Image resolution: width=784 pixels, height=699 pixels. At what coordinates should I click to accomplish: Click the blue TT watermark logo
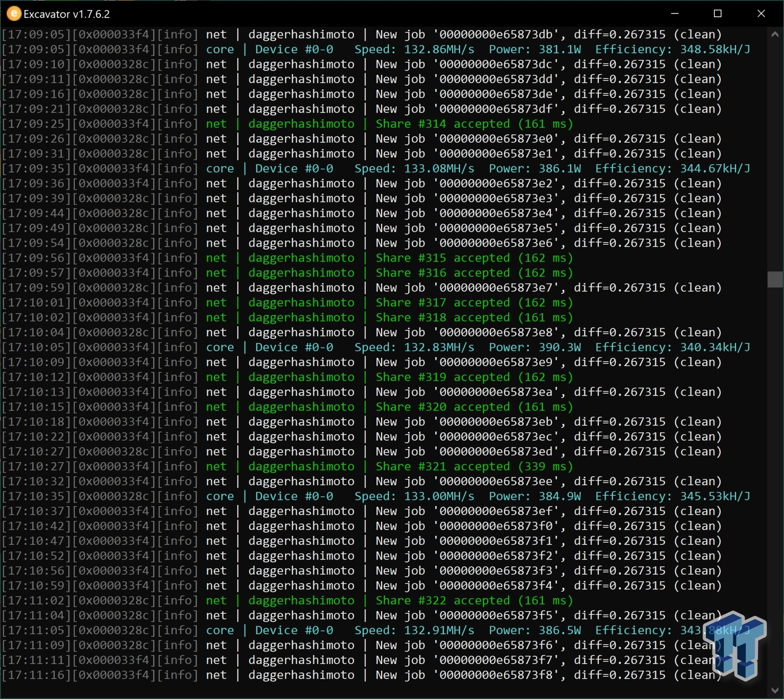tap(736, 646)
